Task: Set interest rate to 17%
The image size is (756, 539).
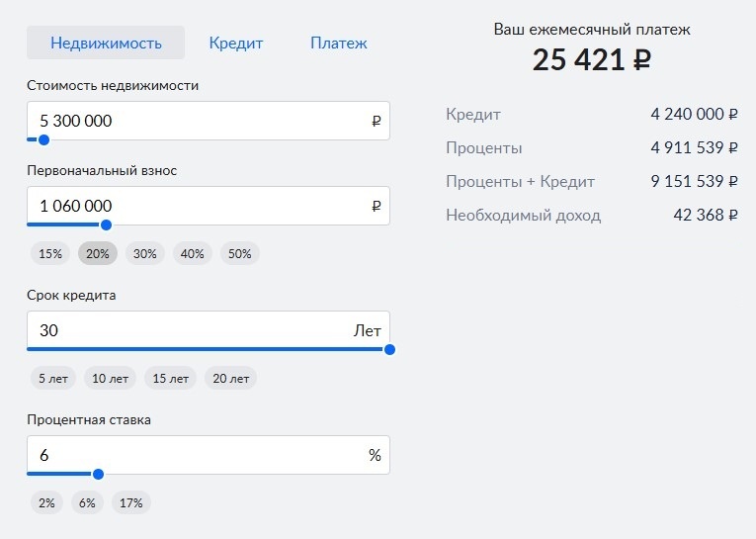Action: point(131,503)
